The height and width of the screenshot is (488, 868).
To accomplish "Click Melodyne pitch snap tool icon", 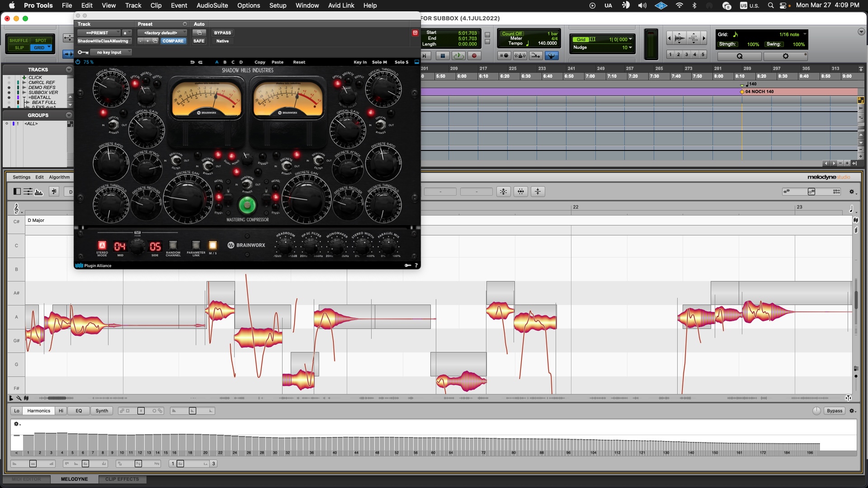I will (x=504, y=192).
